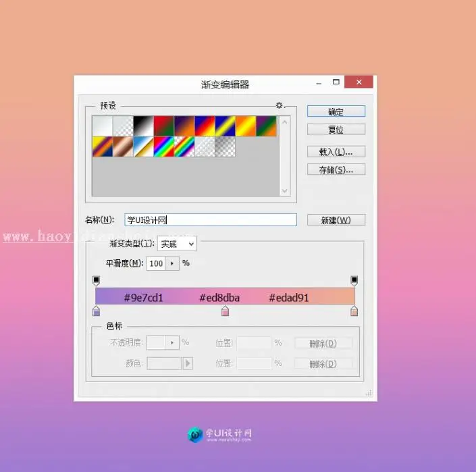Select the white foreground-to-background preset
The width and height of the screenshot is (476, 472).
103,126
